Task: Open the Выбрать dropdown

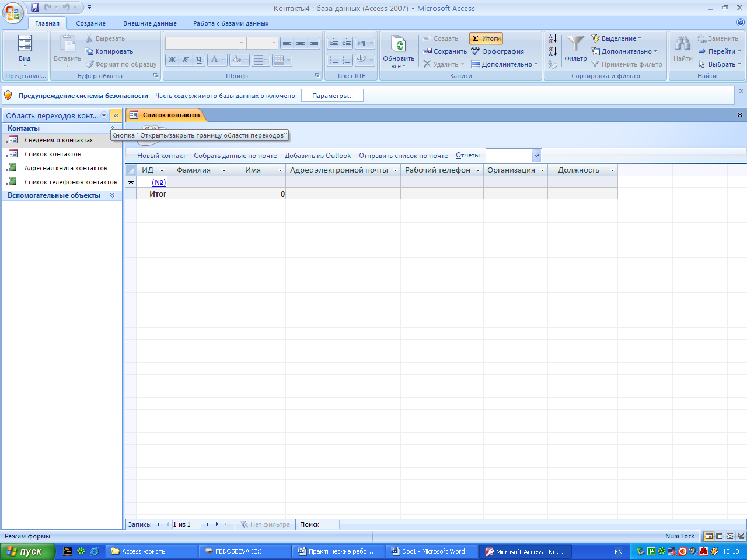Action: click(x=720, y=64)
